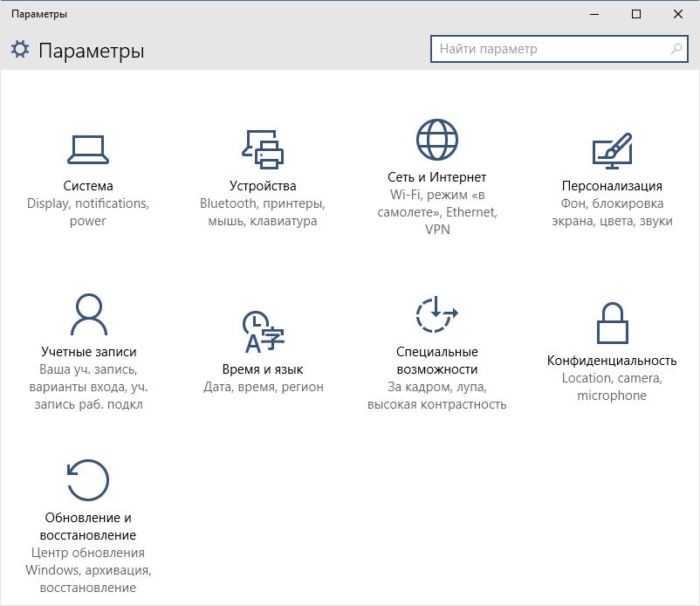
Task: Click the globe icon for Сеть и Интернет
Action: pos(437,141)
